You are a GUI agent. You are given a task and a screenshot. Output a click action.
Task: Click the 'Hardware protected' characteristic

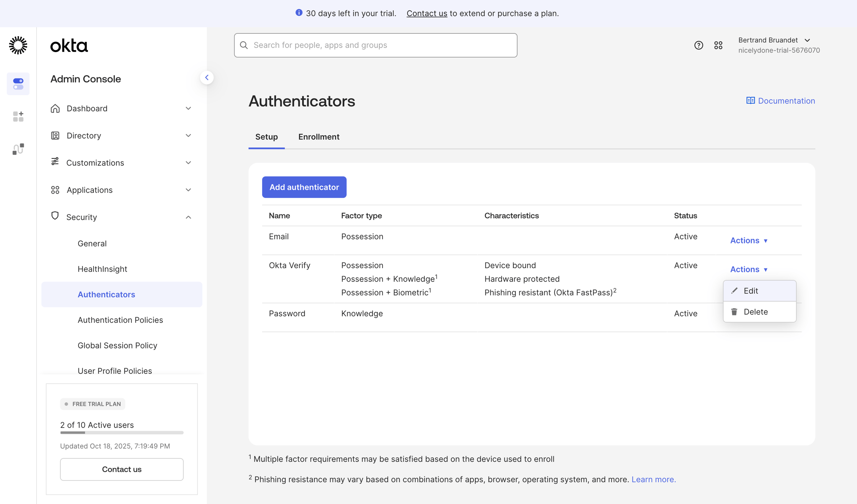(x=522, y=279)
